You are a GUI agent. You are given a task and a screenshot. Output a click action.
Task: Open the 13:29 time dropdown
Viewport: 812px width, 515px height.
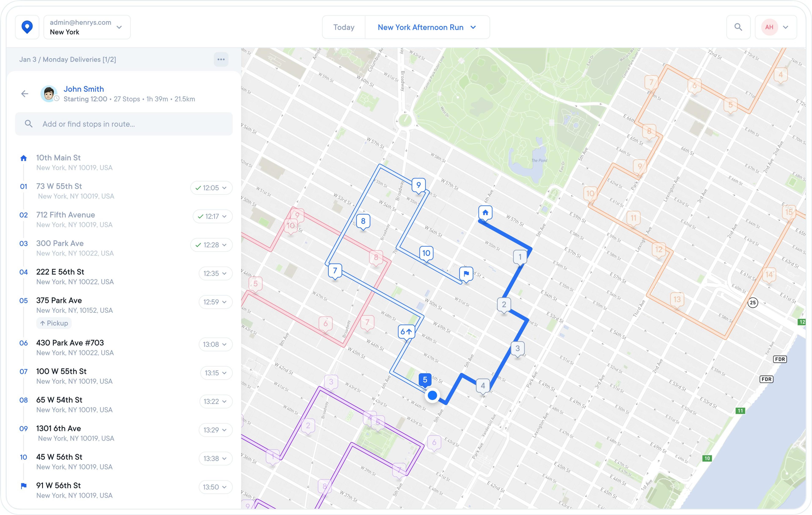click(215, 430)
